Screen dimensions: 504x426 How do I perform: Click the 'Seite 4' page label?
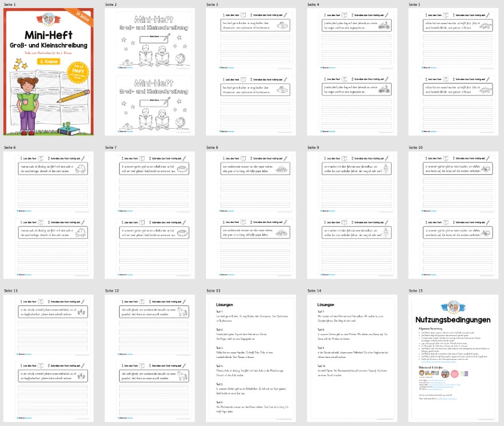313,4
